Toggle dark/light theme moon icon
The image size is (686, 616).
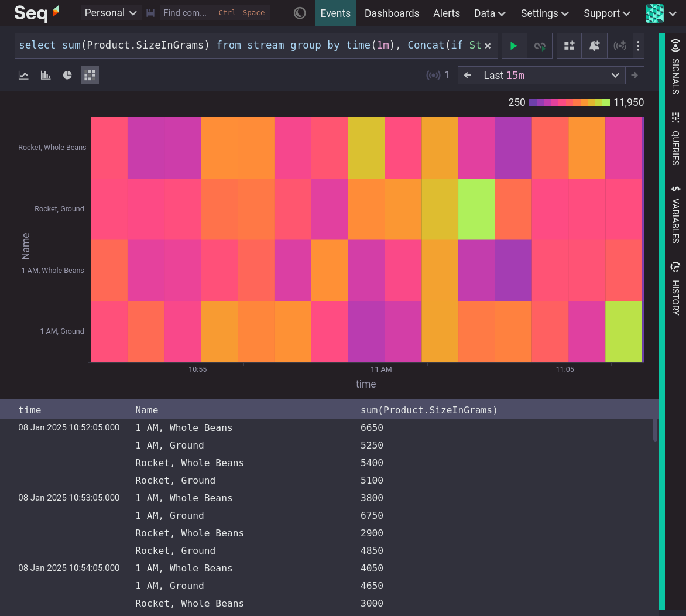(300, 13)
